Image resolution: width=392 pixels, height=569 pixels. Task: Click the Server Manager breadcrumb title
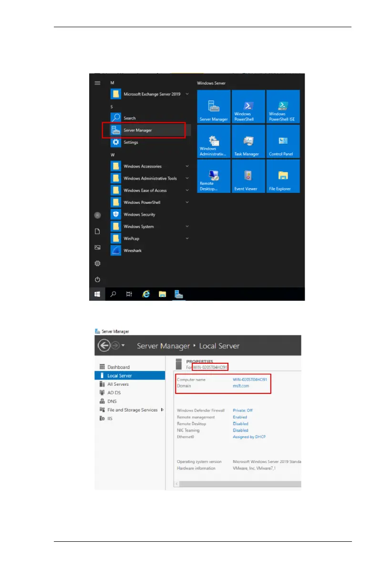click(x=163, y=346)
